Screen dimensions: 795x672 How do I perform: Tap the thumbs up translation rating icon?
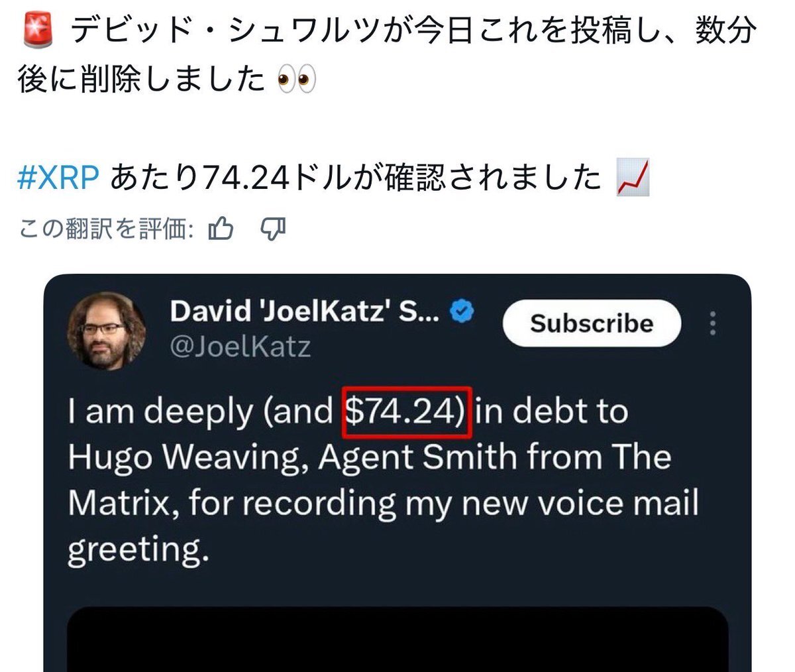point(221,229)
